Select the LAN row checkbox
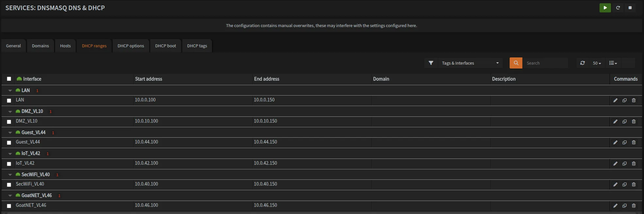This screenshot has height=214, width=644. tap(9, 100)
